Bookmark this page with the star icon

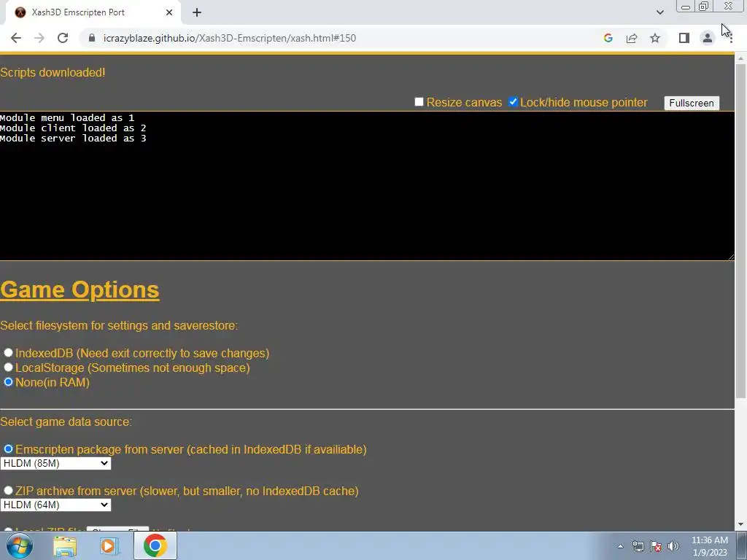[x=655, y=38]
